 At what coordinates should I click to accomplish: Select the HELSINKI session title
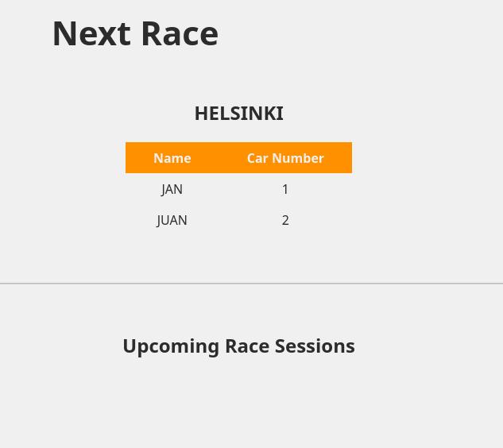pyautogui.click(x=239, y=114)
